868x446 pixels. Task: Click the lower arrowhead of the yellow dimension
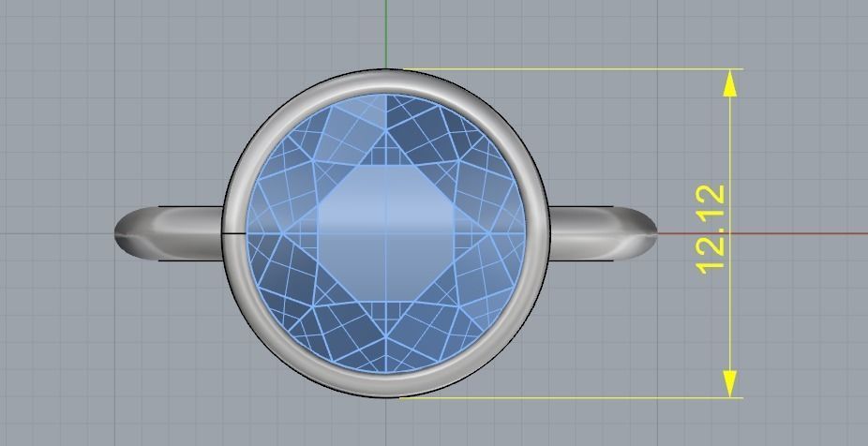pos(729,383)
